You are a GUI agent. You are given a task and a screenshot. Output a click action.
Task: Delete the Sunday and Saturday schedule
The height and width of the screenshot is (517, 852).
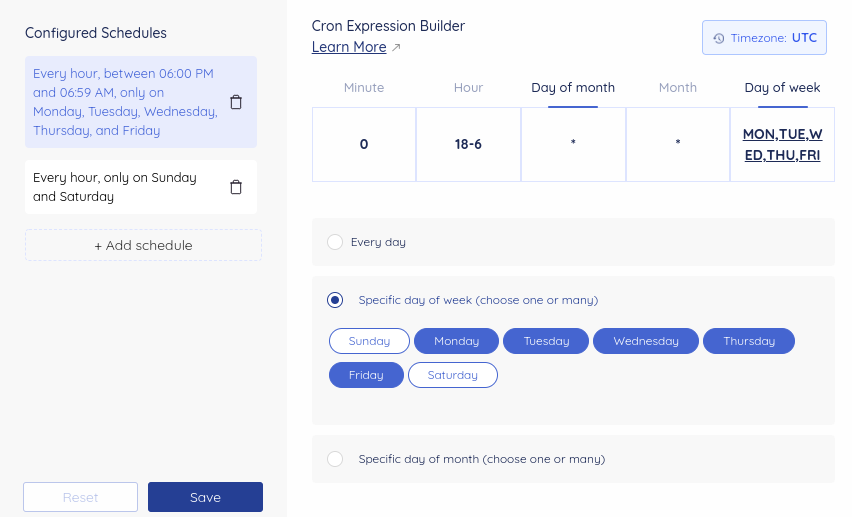tap(236, 187)
